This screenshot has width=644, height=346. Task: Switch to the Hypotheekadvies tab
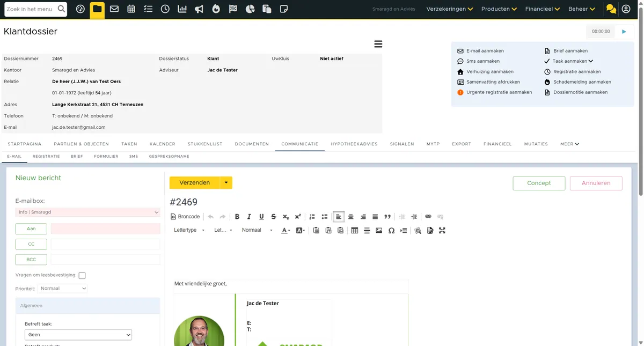pyautogui.click(x=354, y=144)
